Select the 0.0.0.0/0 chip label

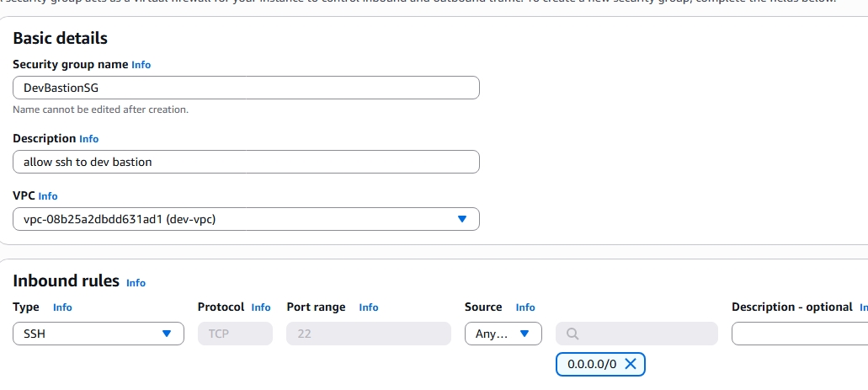pos(592,364)
